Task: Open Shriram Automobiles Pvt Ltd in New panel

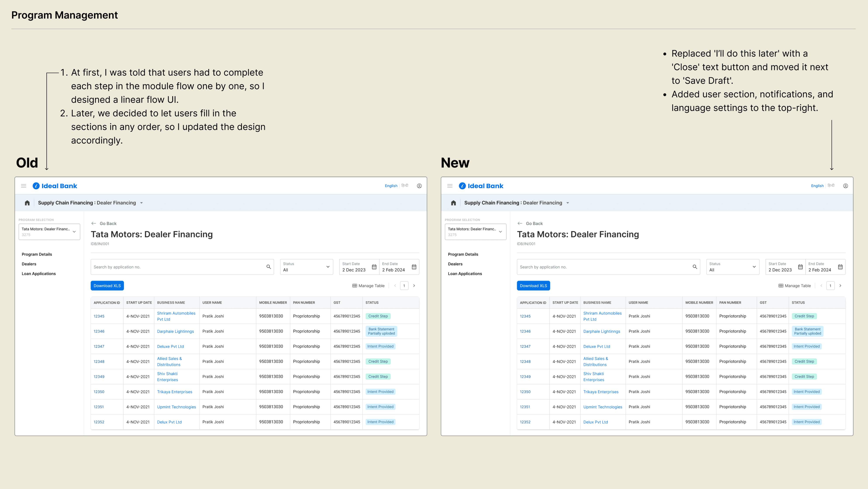Action: click(602, 316)
